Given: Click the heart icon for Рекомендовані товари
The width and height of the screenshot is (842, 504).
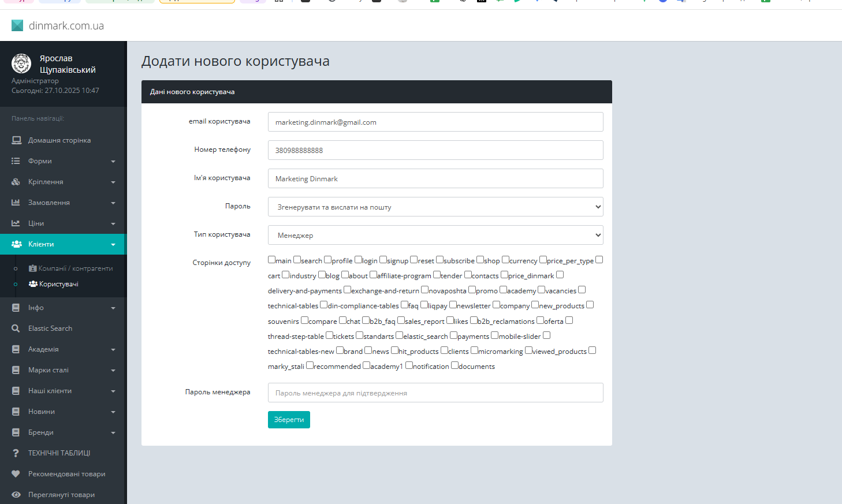Looking at the screenshot, I should click(16, 474).
